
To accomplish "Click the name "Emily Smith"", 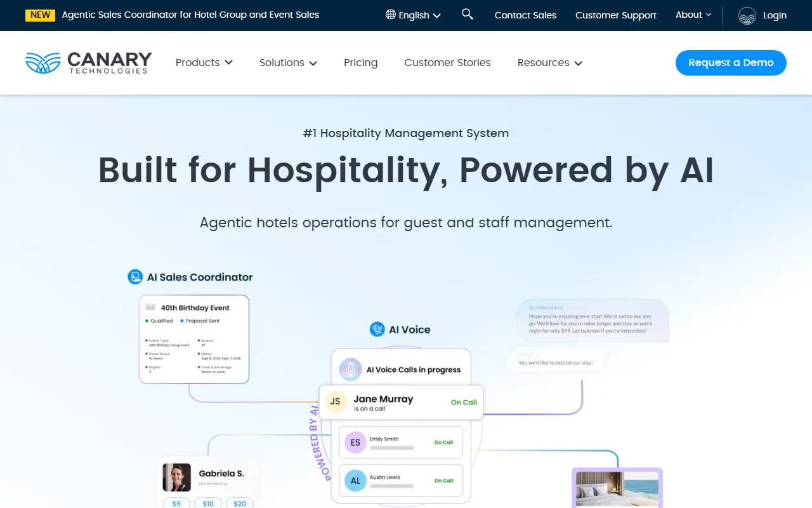I will 384,439.
